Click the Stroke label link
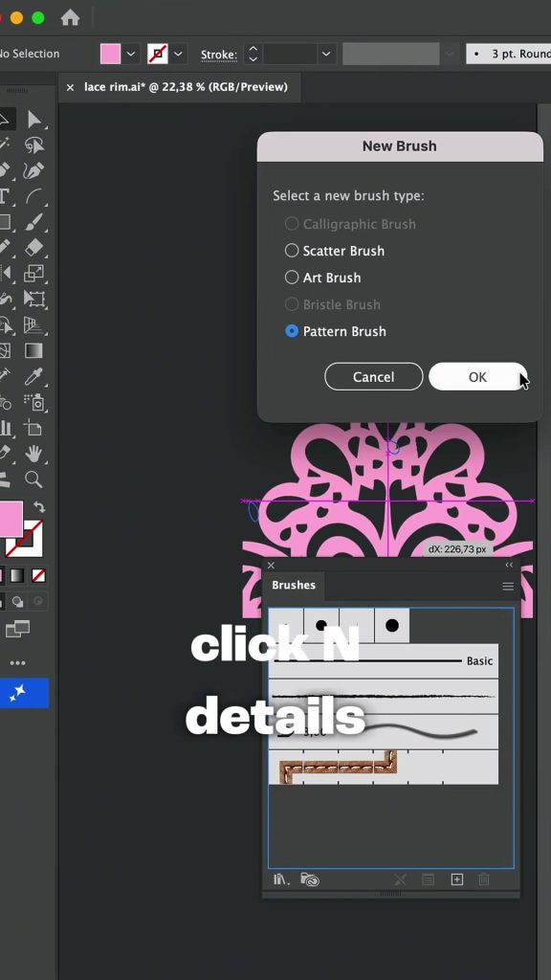The image size is (551, 980). pos(219,55)
